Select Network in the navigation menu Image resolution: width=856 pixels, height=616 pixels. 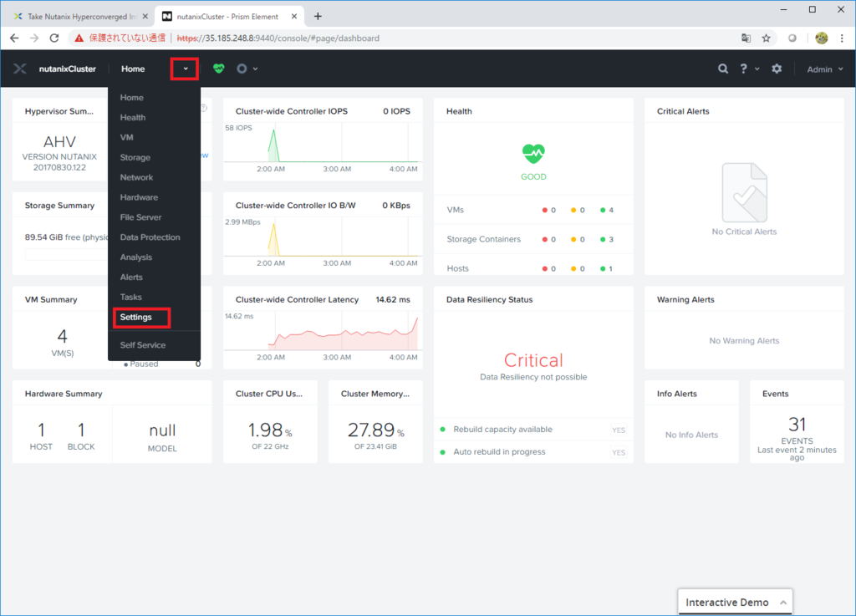click(x=136, y=177)
